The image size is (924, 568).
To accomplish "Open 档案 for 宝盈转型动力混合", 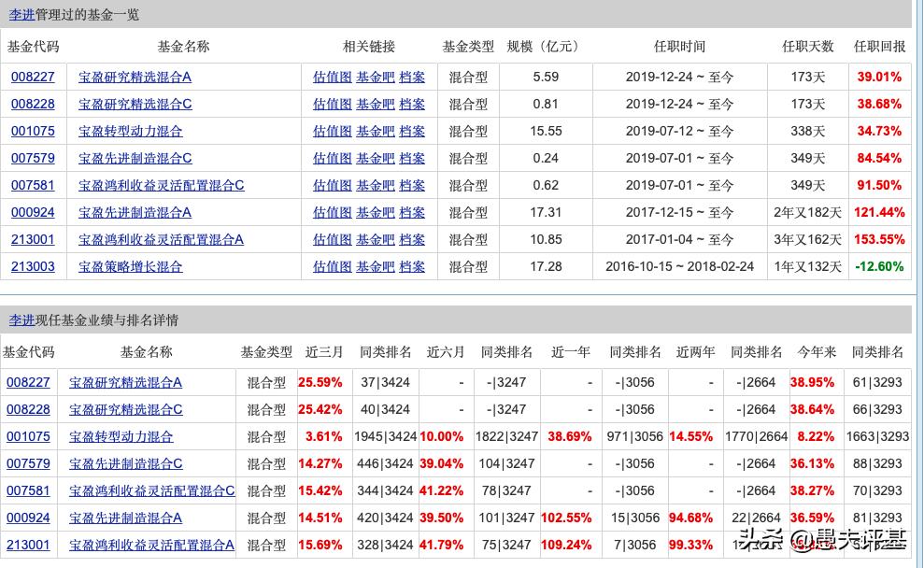I will [411, 131].
